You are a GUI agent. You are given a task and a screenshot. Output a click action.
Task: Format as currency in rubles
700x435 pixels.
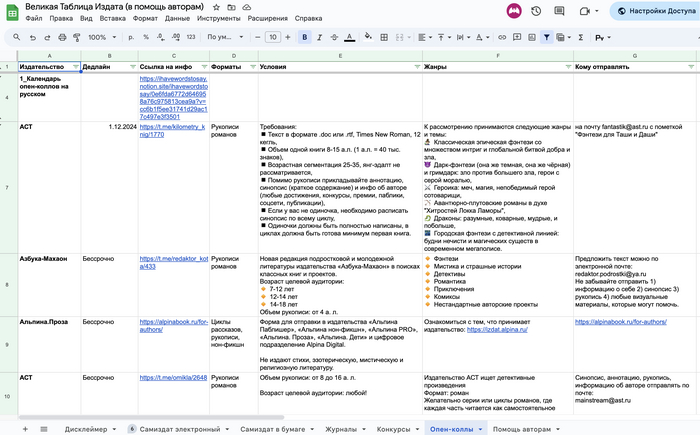pyautogui.click(x=131, y=38)
